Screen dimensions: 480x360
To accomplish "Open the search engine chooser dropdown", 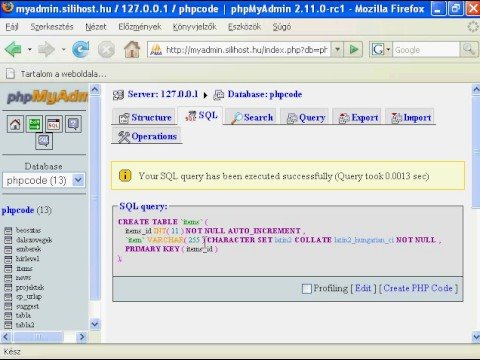I will [x=388, y=50].
